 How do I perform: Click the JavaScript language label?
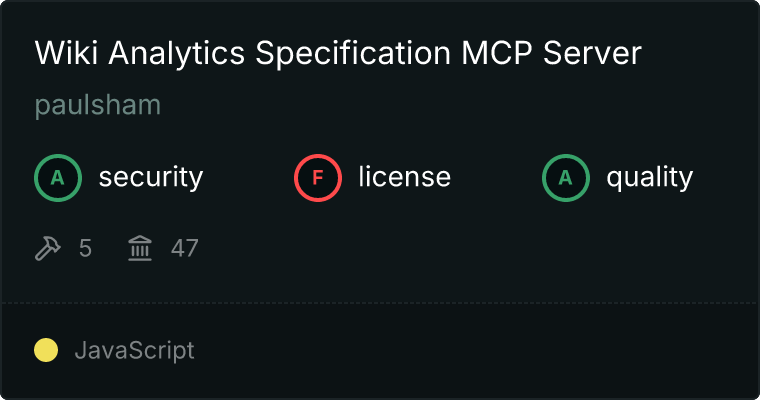134,350
